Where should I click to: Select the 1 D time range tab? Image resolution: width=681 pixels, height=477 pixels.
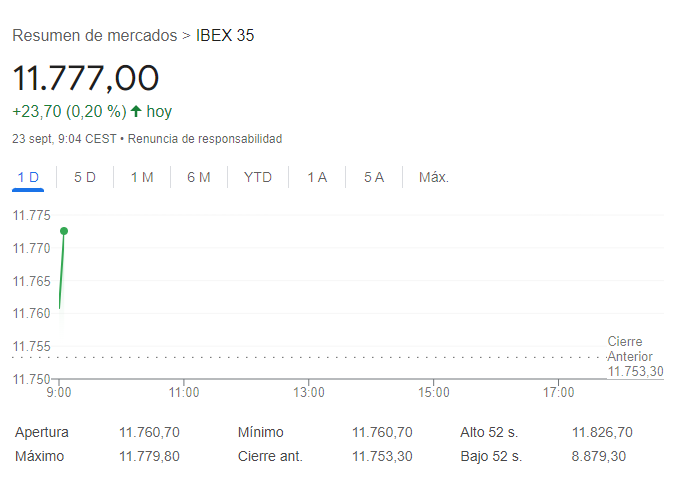click(x=28, y=177)
